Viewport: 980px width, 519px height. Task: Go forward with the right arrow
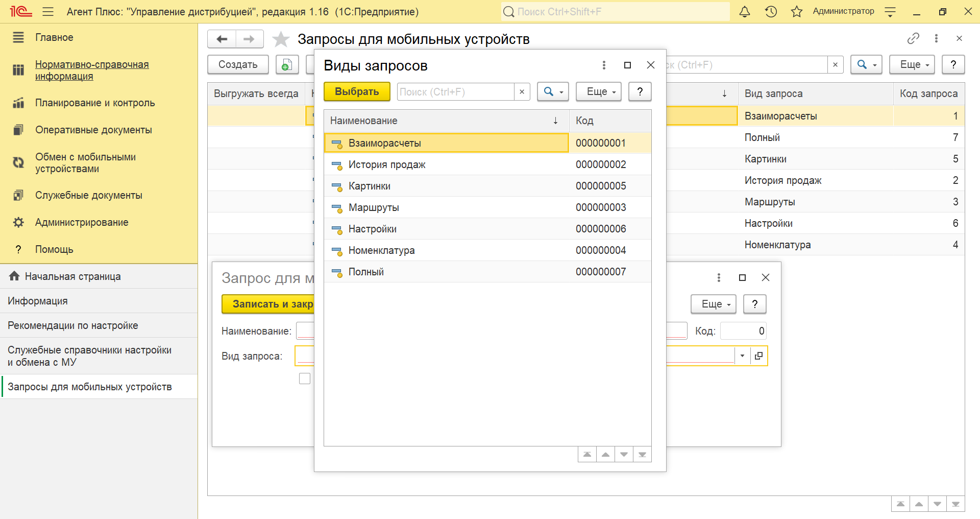point(249,39)
